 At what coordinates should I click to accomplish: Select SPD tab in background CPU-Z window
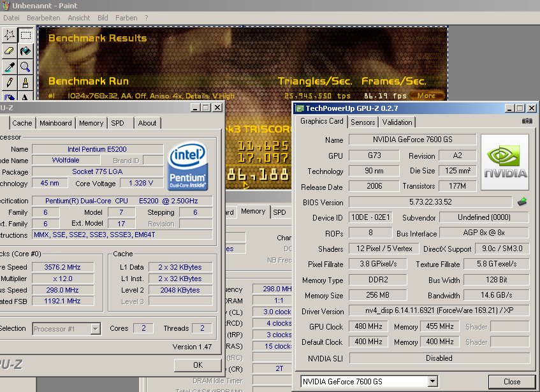coord(279,212)
